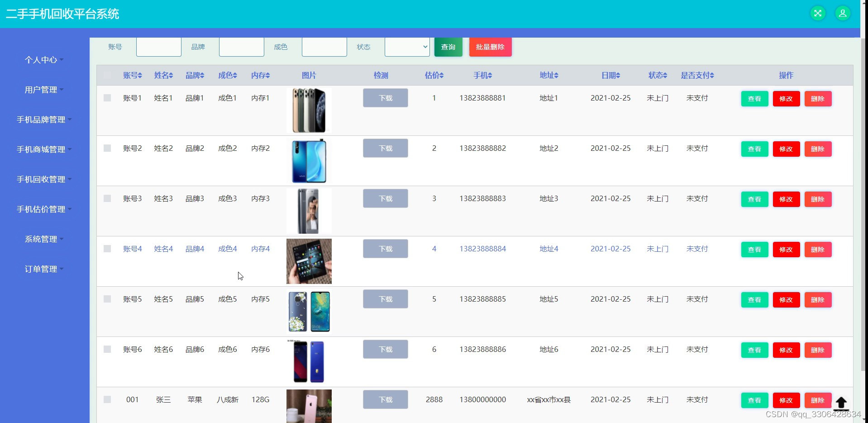Open the pink iPhone thumbnail in 001 row
This screenshot has width=868, height=423.
309,406
